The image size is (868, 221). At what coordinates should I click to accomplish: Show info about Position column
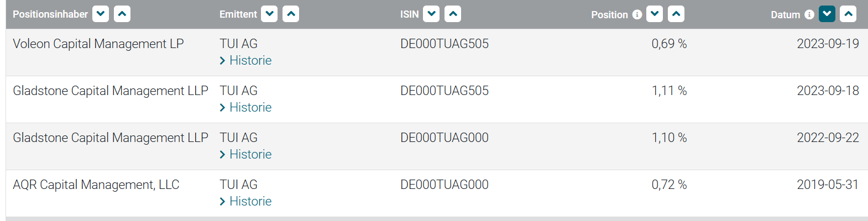tap(637, 14)
